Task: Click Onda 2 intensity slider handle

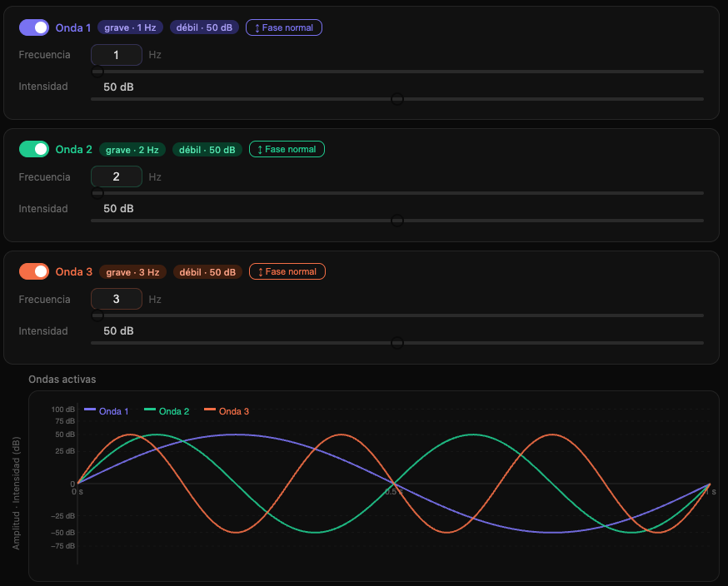Action: [397, 221]
